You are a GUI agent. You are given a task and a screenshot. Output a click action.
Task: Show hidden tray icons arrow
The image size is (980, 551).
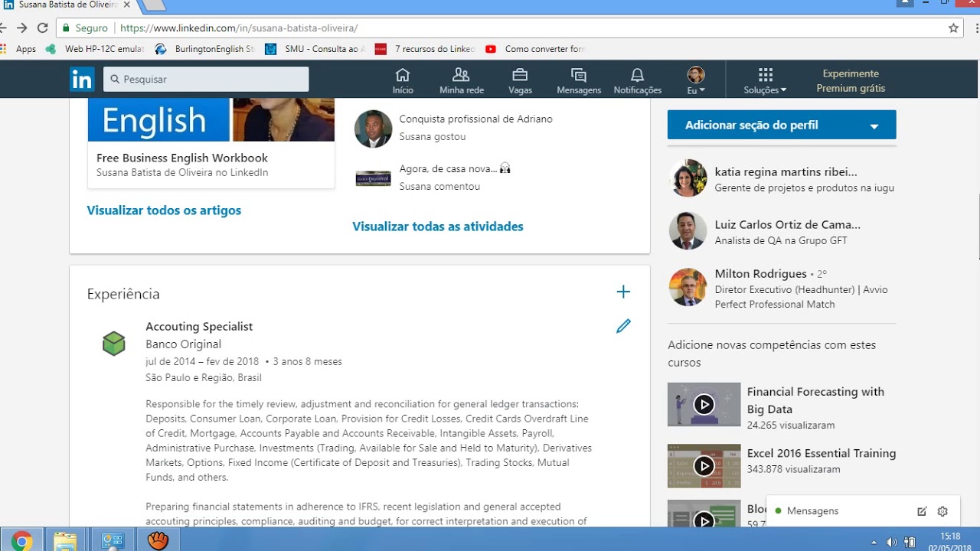(874, 542)
